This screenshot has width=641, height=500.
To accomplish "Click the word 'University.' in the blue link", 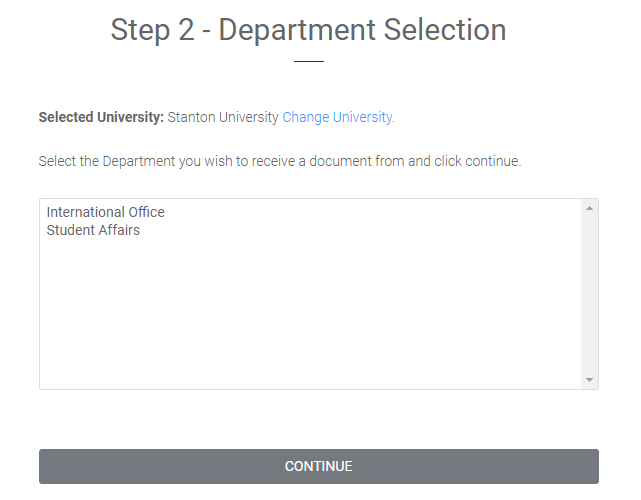I will click(364, 117).
